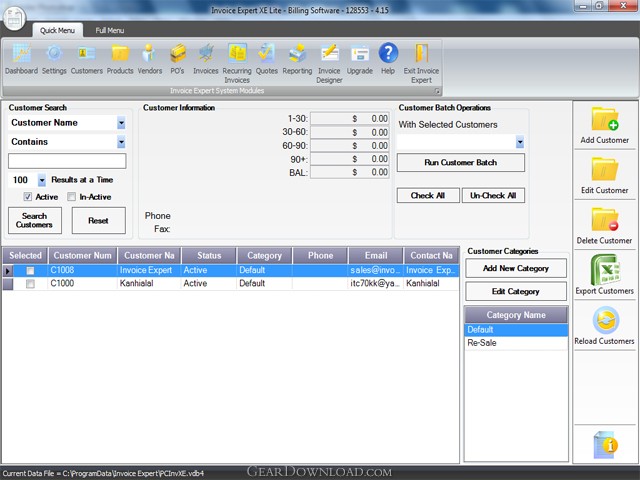Click the ribbon group dialog launcher

[x=437, y=91]
